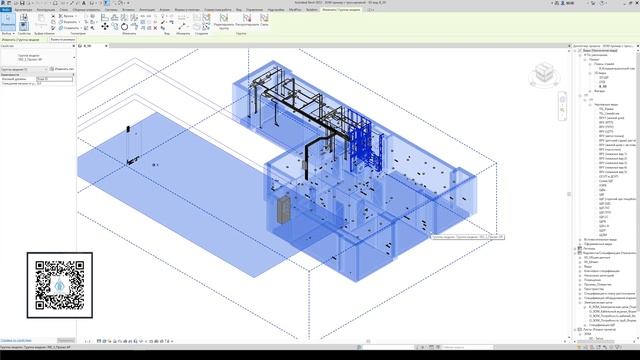The height and width of the screenshot is (360, 640).
Task: Click the Save icon in quick access toolbar
Action: click(x=22, y=3)
